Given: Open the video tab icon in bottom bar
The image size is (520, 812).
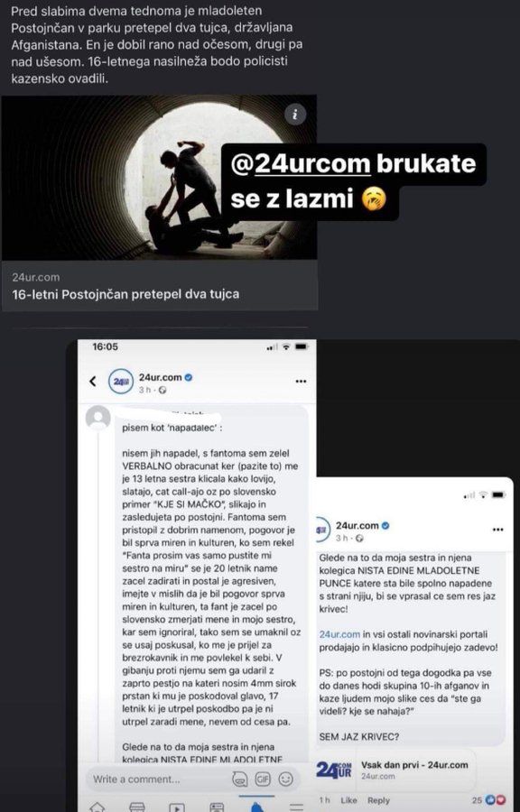Looking at the screenshot, I should (177, 807).
